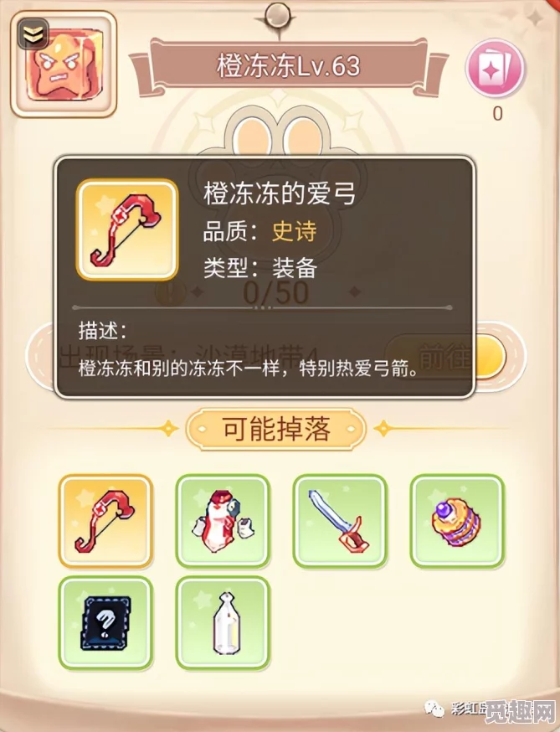560x732 pixels.
Task: Tap the red bow drop item
Action: (x=106, y=522)
